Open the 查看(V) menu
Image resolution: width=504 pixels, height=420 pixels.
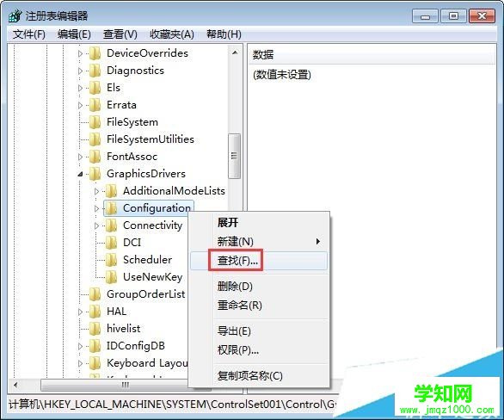pos(120,34)
